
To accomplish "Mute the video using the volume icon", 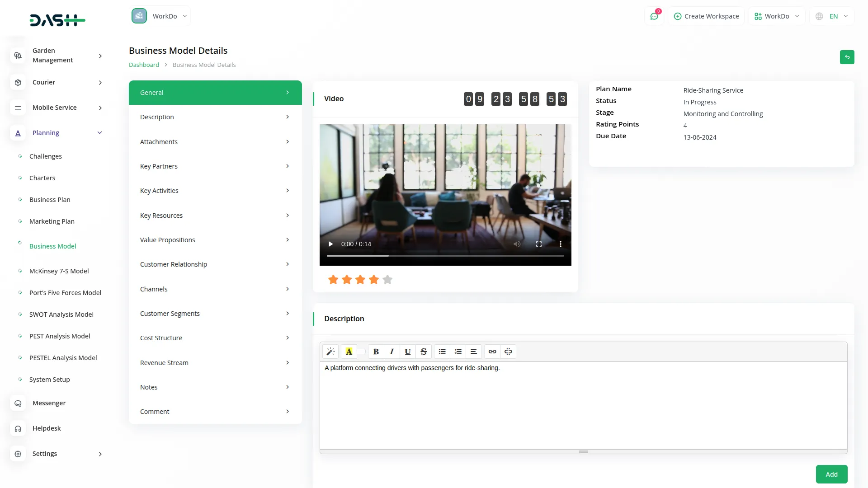I will 517,244.
